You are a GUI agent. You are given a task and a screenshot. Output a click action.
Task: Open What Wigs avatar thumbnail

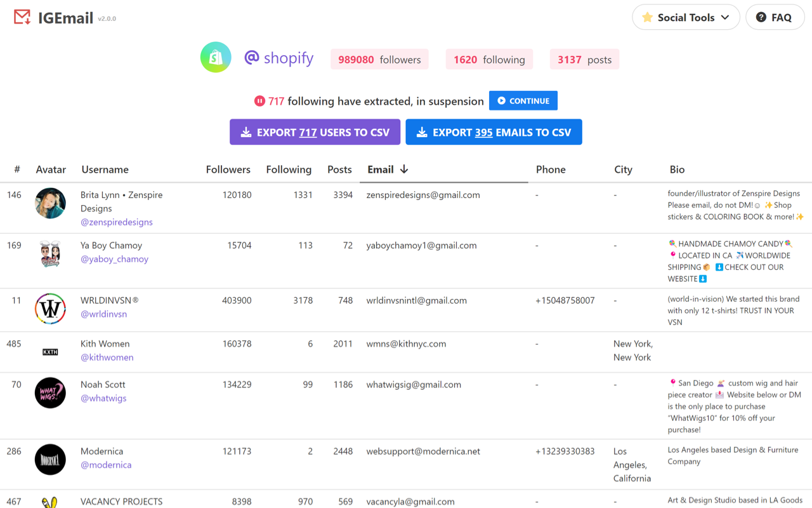tap(50, 392)
